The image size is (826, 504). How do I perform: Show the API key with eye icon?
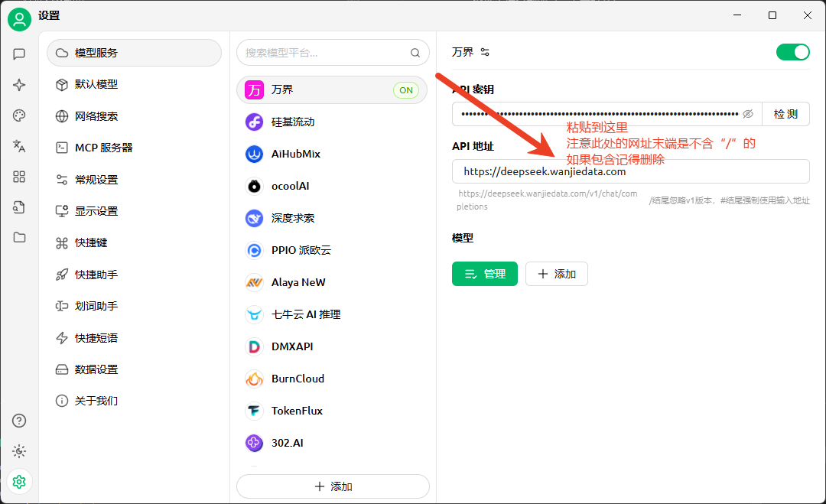747,114
